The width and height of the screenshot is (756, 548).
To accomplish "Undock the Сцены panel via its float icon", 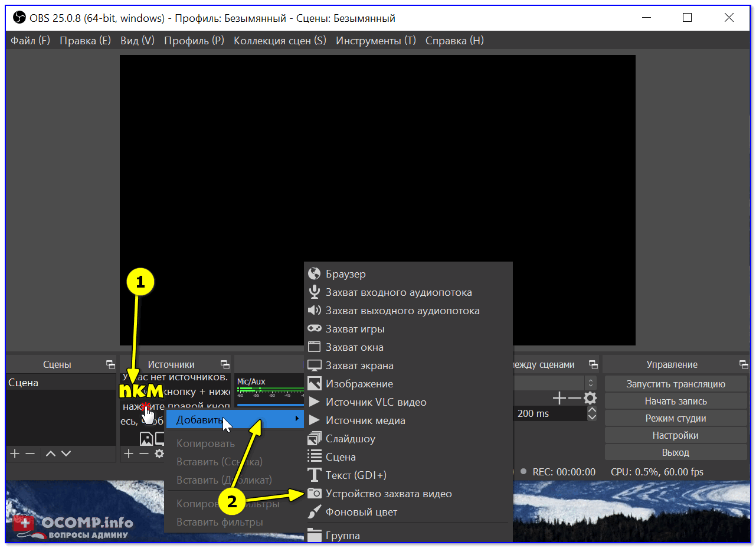I will coord(110,364).
